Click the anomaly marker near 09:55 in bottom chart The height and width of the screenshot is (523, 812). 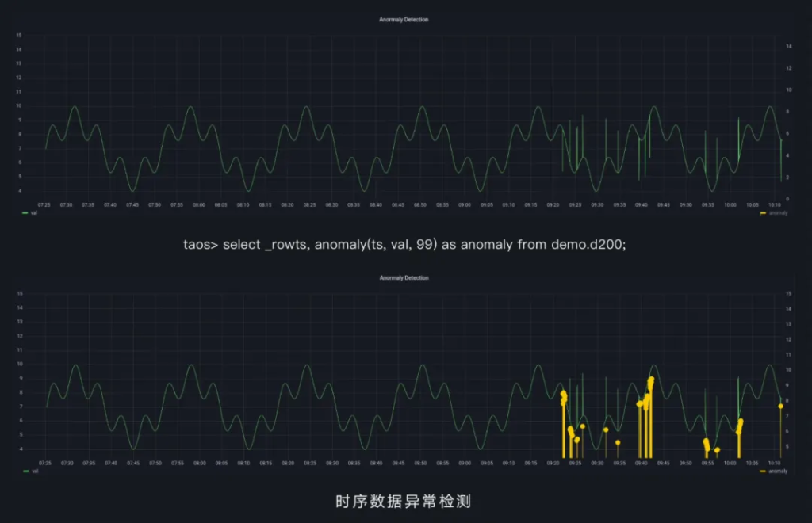tap(706, 441)
